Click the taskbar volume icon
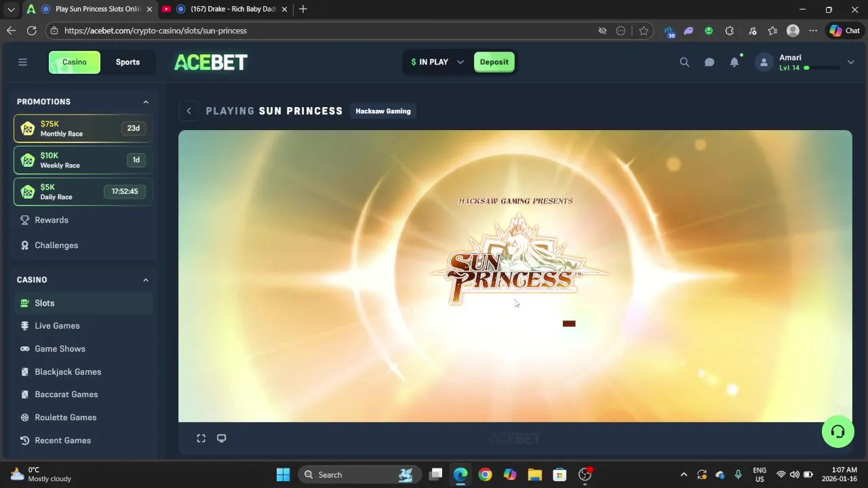 click(x=794, y=474)
